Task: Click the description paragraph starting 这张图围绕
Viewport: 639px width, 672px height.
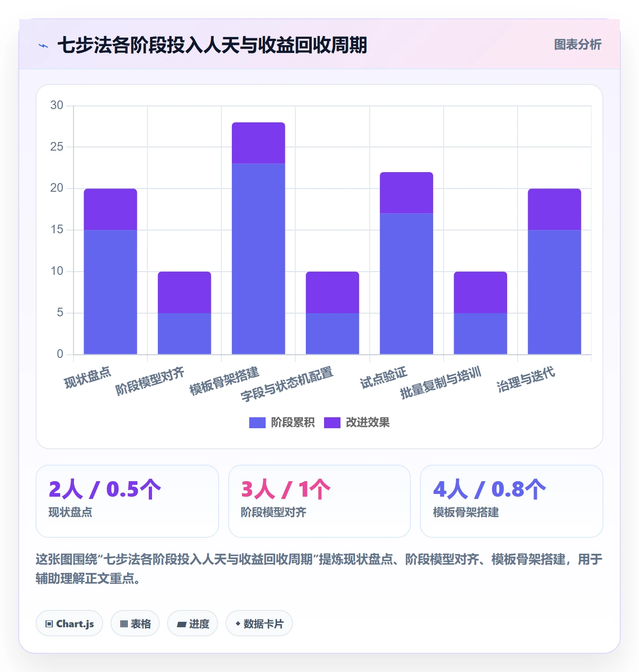Action: [319, 569]
